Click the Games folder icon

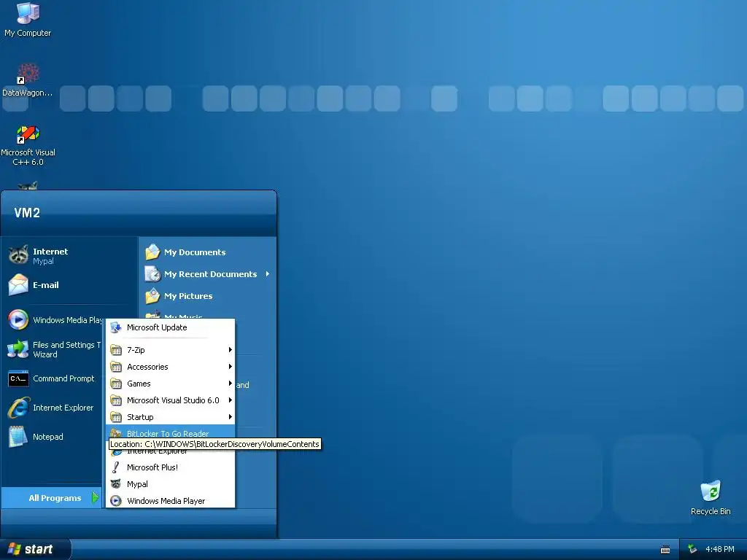(116, 384)
